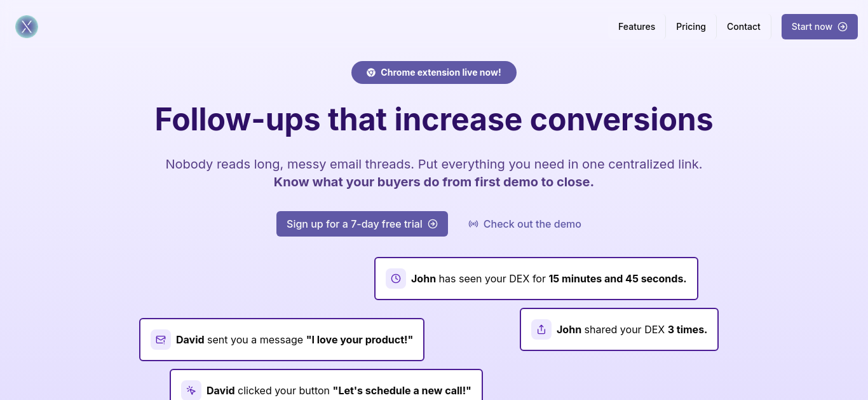Sign up for a 7-day free trial
The image size is (868, 400).
[x=362, y=224]
